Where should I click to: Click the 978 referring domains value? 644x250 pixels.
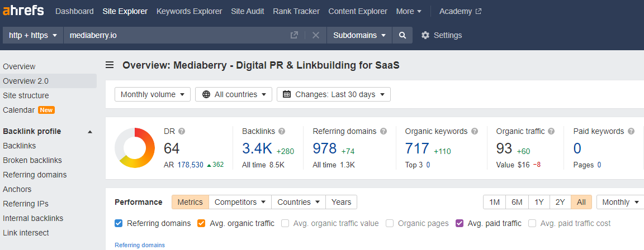(x=324, y=148)
